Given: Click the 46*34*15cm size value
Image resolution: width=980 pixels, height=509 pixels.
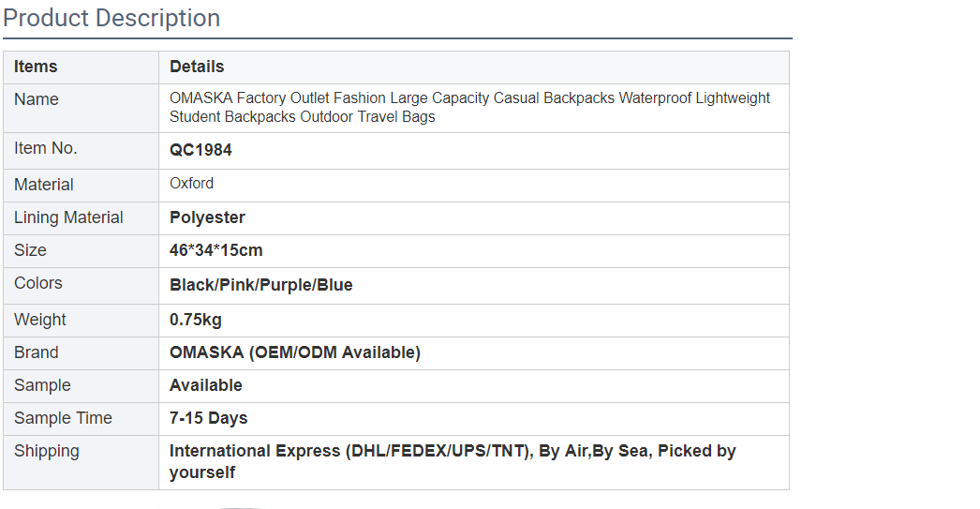Looking at the screenshot, I should (x=215, y=250).
